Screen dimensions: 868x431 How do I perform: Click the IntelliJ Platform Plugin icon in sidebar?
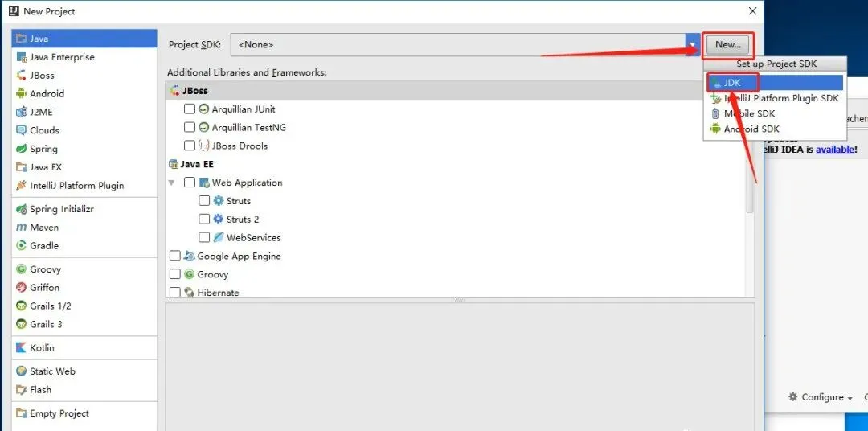(22, 185)
